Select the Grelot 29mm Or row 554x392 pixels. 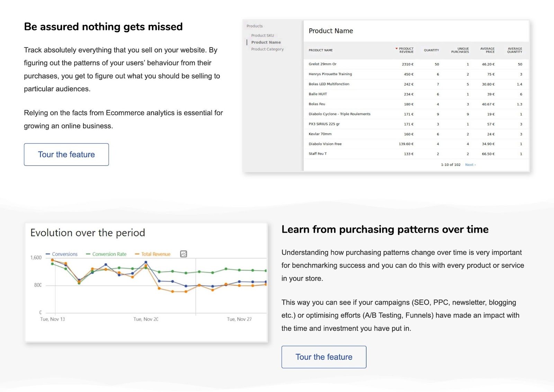coord(322,64)
